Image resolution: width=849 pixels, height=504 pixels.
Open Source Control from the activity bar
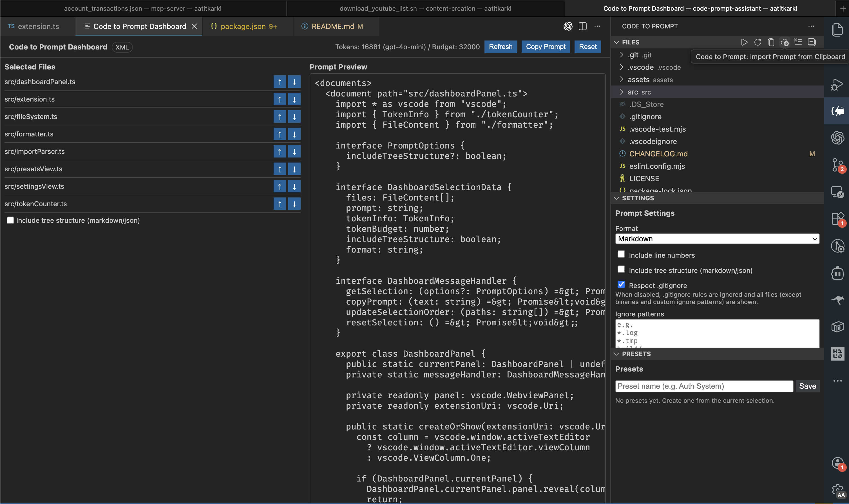tap(837, 165)
